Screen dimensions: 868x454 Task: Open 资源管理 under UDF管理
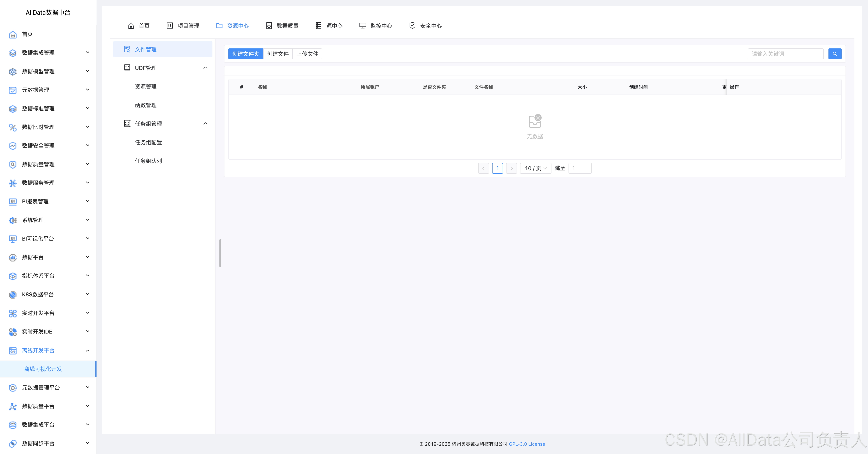146,87
